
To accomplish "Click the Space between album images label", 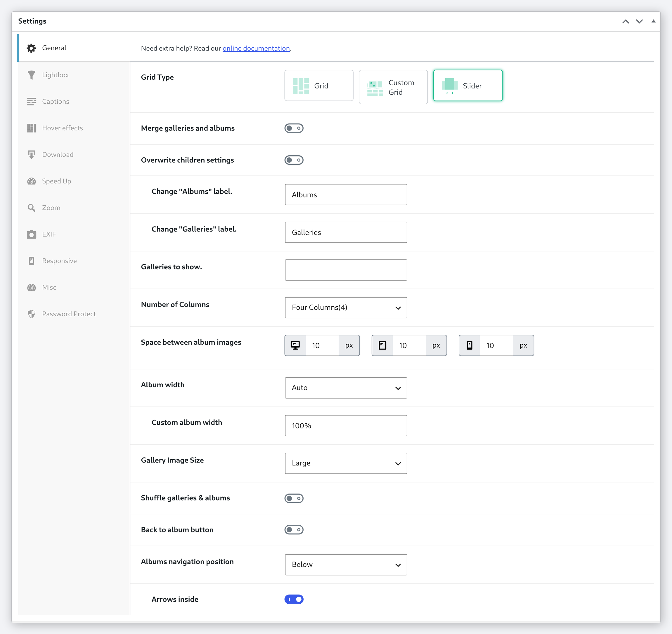I will point(191,342).
